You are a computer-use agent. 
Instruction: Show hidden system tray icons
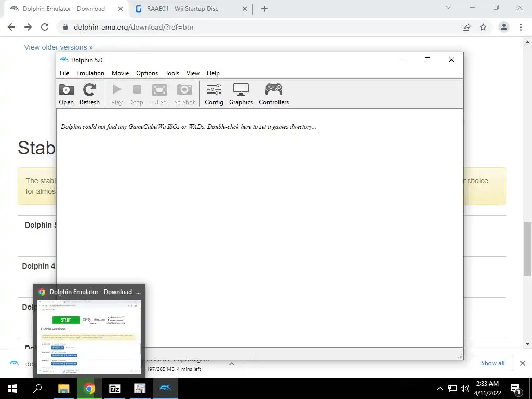440,389
